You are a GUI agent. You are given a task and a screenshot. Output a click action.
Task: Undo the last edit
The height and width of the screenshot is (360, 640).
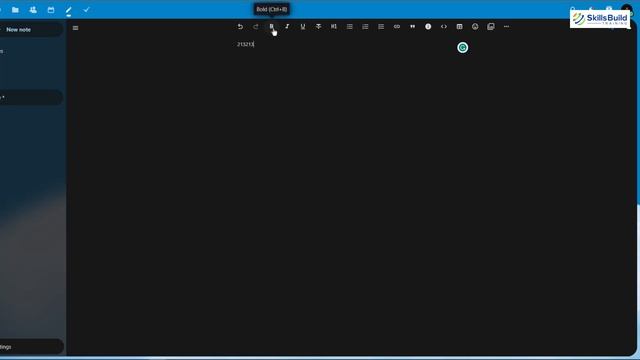tap(240, 27)
